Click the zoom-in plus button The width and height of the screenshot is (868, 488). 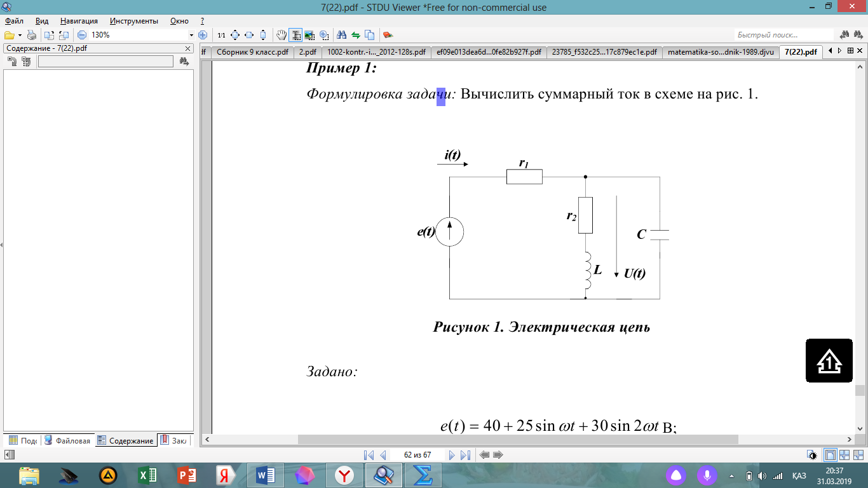203,35
